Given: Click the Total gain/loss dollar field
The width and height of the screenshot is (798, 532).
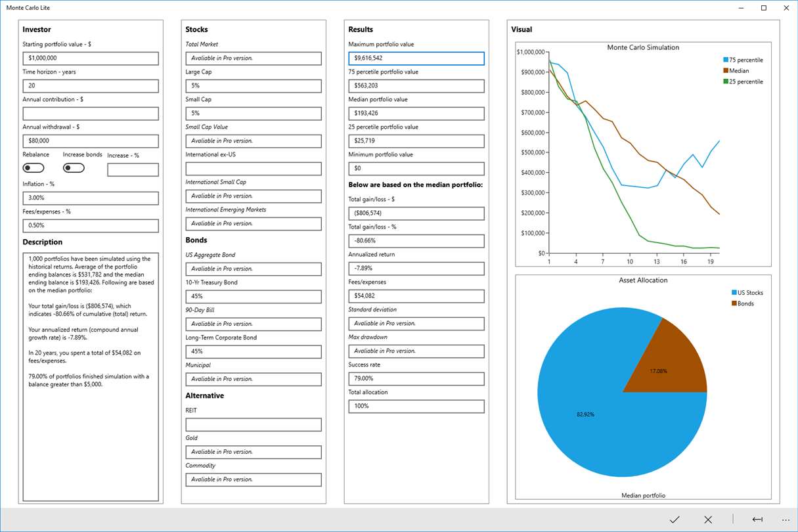Looking at the screenshot, I should [416, 213].
